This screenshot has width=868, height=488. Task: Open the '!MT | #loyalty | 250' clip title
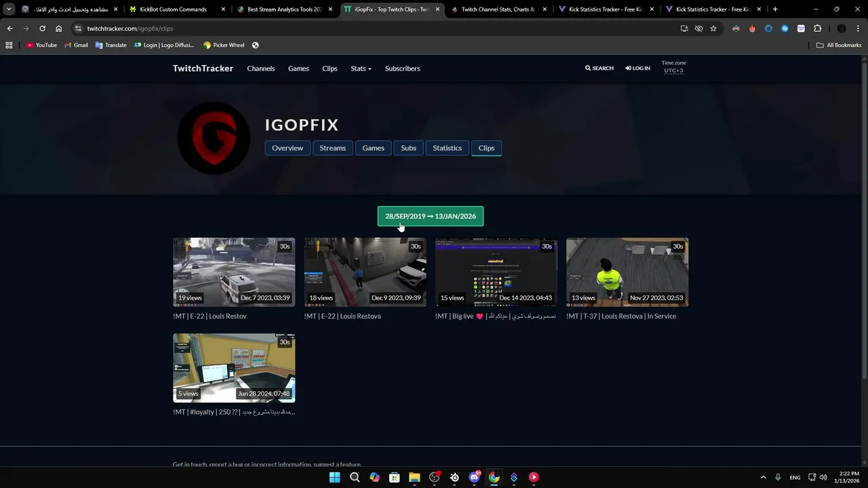234,412
